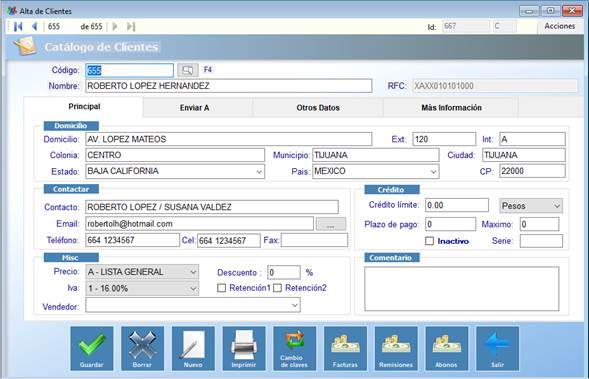
Task: Go to first client record
Action: pyautogui.click(x=18, y=26)
